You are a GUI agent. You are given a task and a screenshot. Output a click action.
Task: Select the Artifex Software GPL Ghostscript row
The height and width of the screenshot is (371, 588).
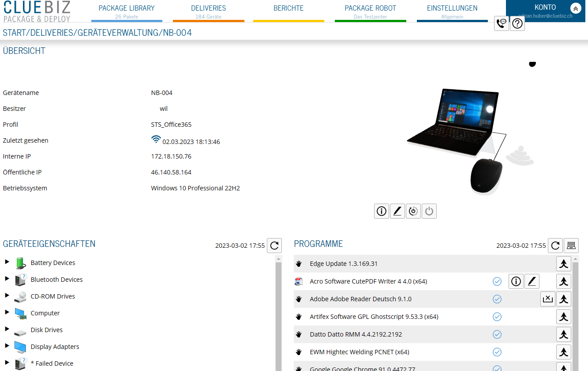[433, 317]
